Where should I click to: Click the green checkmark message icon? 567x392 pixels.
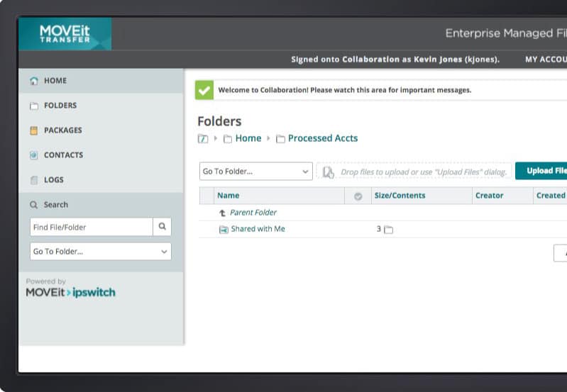(x=204, y=90)
